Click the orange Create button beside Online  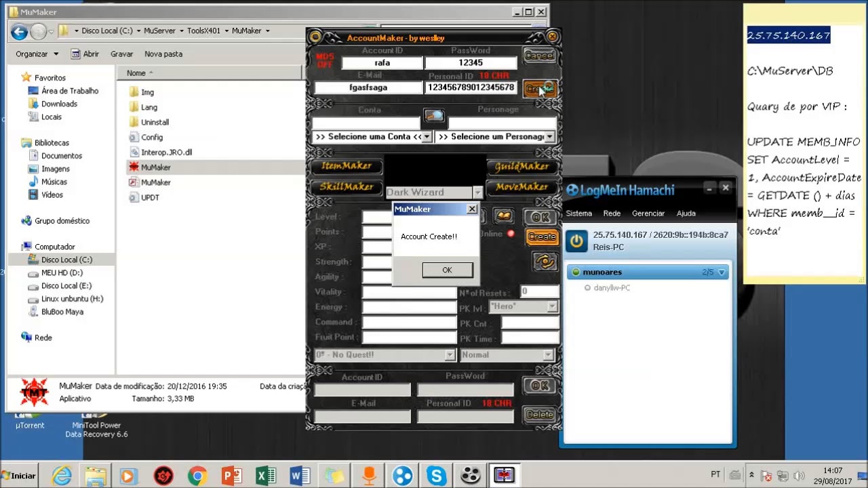(x=542, y=237)
